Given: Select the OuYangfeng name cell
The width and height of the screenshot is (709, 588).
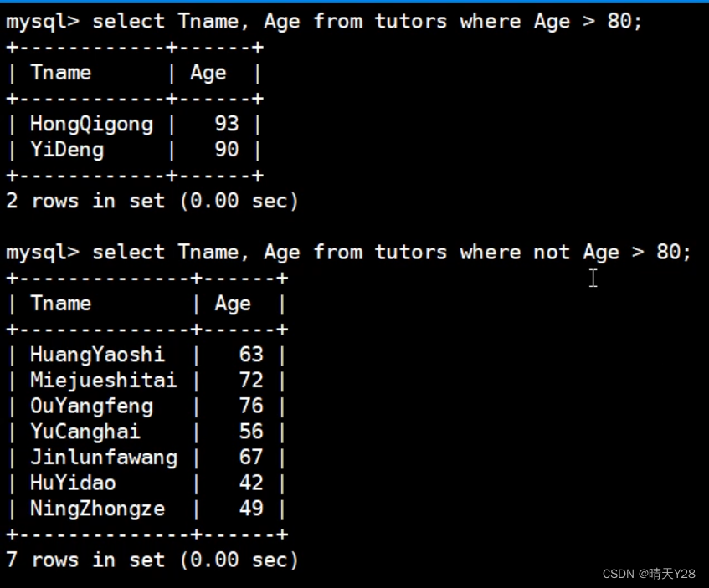Looking at the screenshot, I should pos(92,406).
